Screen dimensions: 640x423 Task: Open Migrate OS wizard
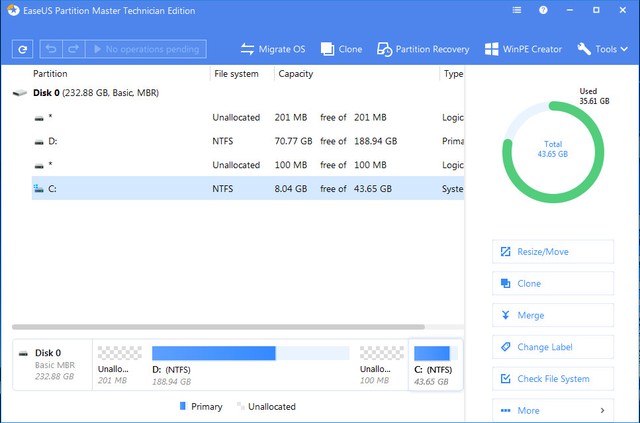point(273,49)
